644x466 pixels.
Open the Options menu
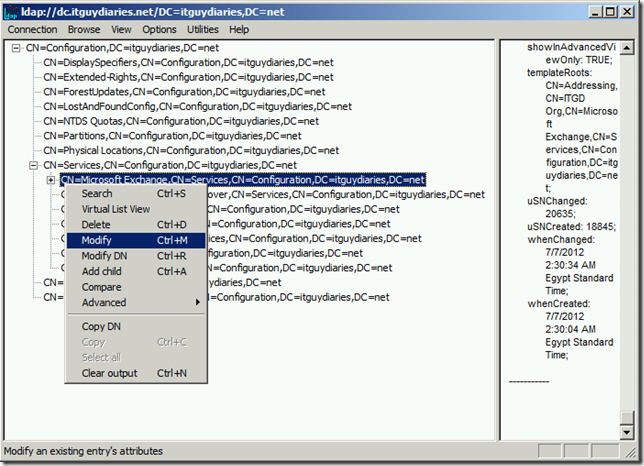159,30
